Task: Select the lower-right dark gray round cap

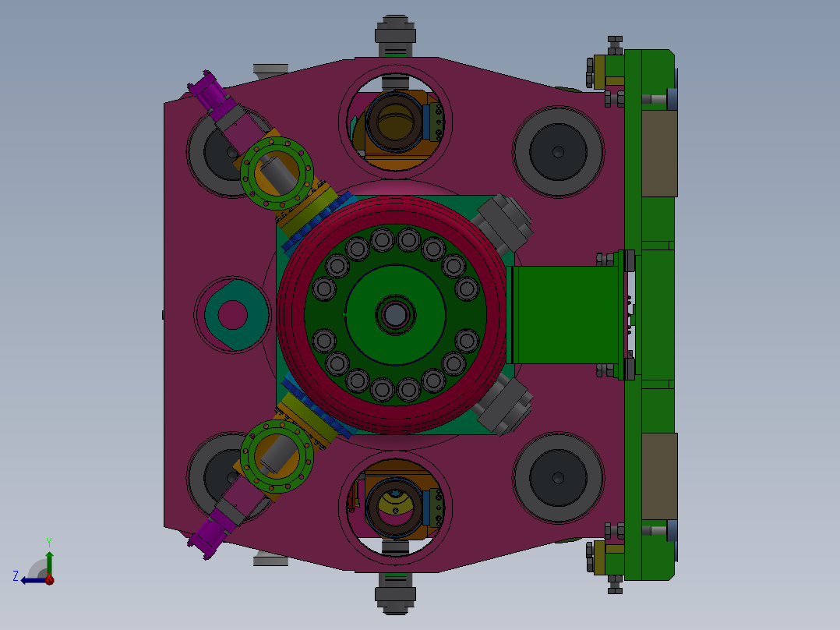Action: (558, 478)
